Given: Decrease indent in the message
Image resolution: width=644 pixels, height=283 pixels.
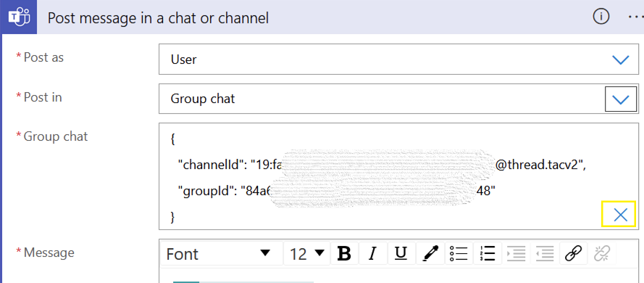Looking at the screenshot, I should coord(545,254).
